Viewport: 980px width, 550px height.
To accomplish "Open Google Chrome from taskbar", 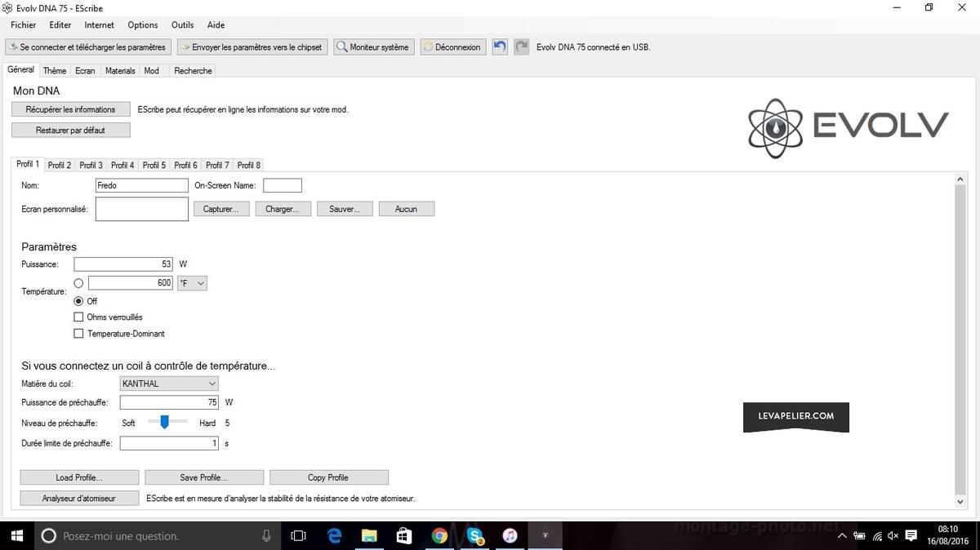I will (x=439, y=536).
